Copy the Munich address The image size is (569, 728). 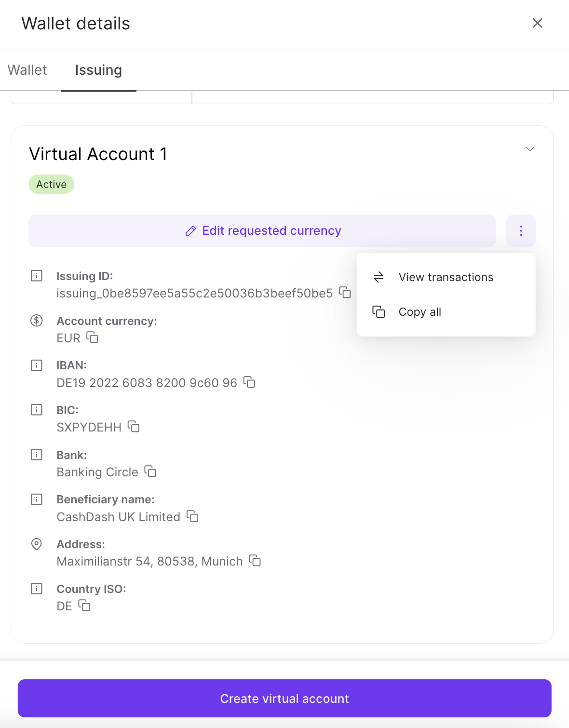pyautogui.click(x=256, y=561)
